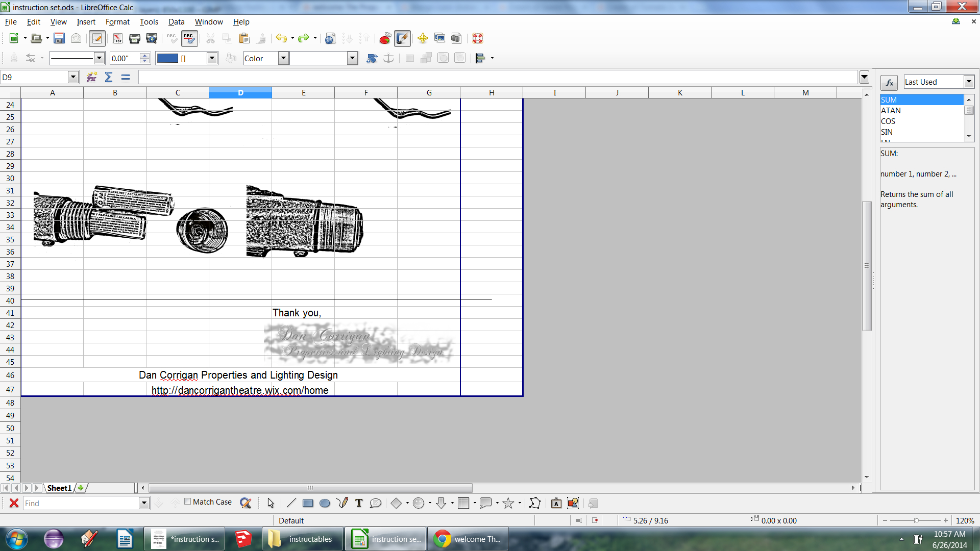
Task: Click the Undo arrow
Action: tap(281, 38)
